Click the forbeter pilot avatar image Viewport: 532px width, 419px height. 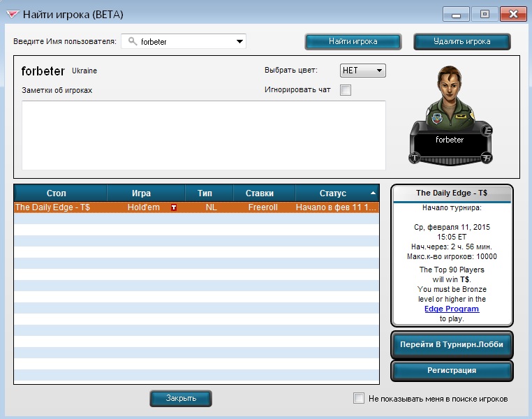(x=450, y=98)
